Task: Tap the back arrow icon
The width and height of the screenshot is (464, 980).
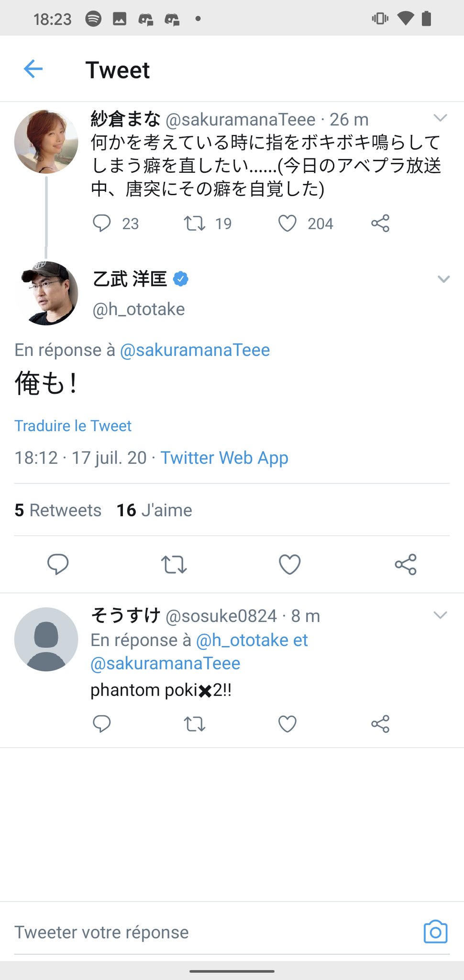Action: 33,69
